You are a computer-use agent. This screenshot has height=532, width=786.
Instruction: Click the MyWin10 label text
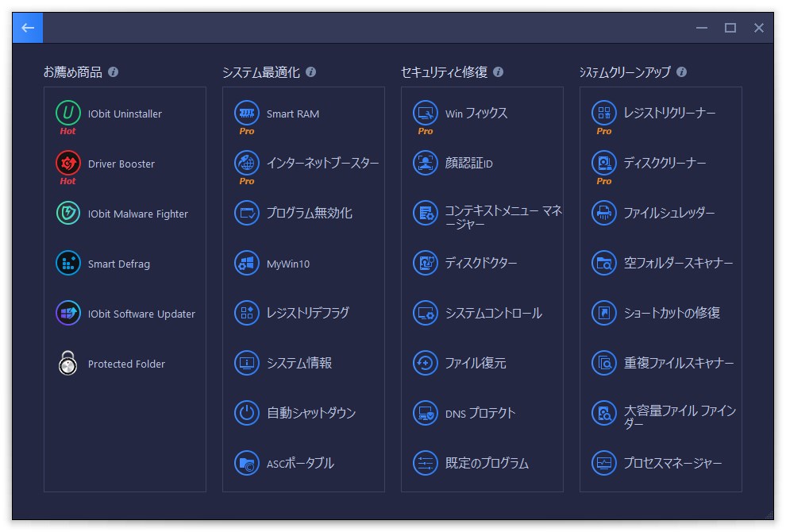(x=288, y=264)
